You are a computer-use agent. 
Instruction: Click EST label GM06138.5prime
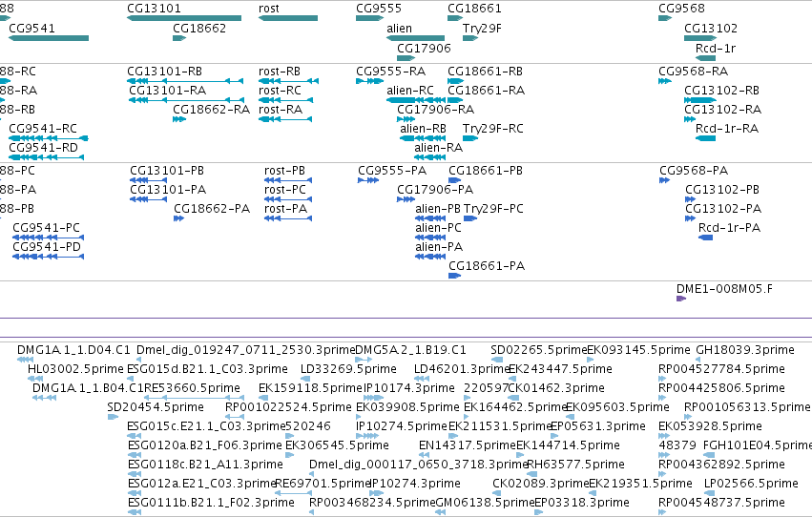[x=485, y=503]
